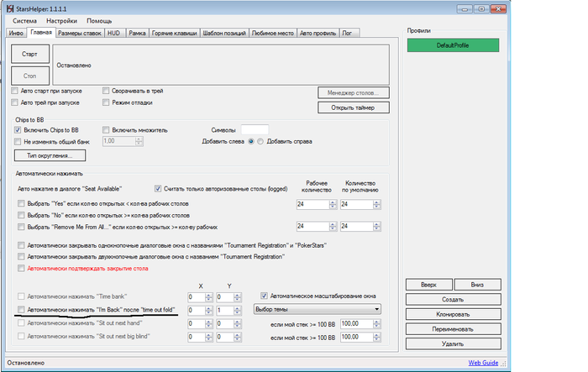Click Открыть таймер button
Screen dimensions: 588x372
(354, 107)
